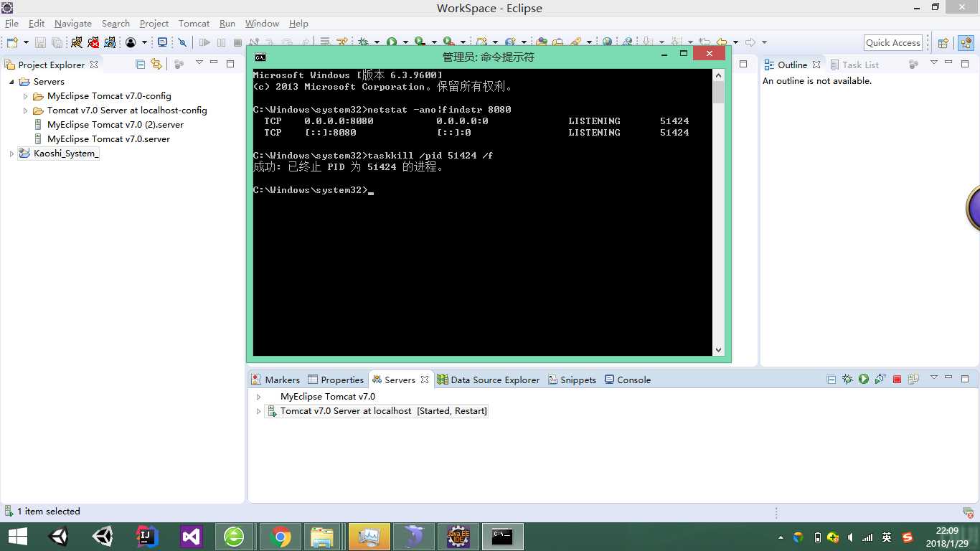Screen dimensions: 980x551
Task: Click the skip all breakpoints icon
Action: (182, 42)
